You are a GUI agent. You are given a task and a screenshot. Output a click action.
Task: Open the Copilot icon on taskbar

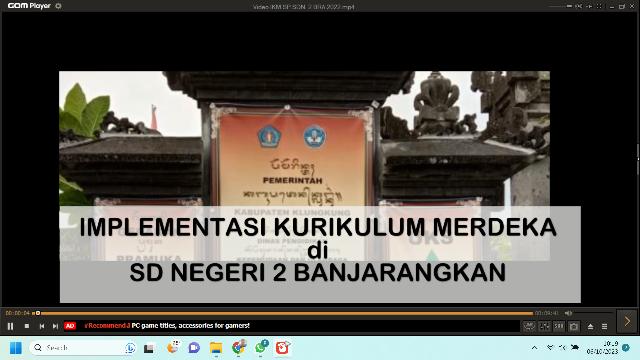pyautogui.click(x=173, y=347)
